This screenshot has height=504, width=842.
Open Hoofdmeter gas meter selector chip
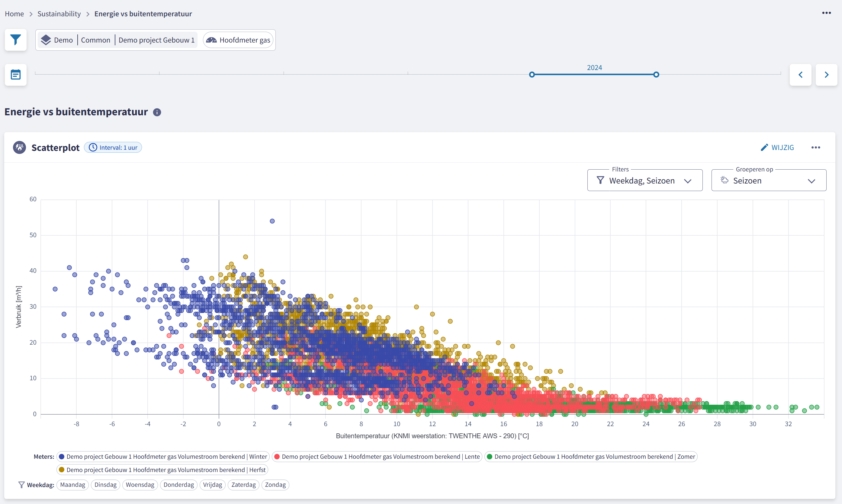(239, 40)
